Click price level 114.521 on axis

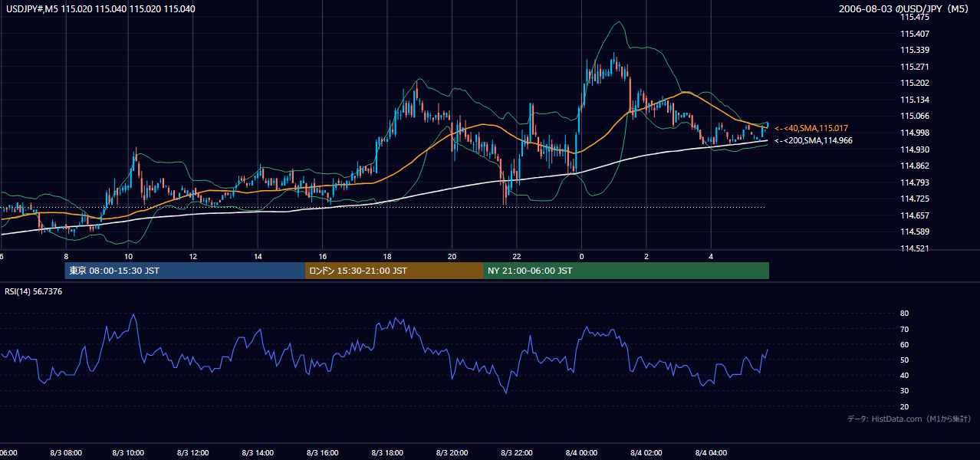914,248
